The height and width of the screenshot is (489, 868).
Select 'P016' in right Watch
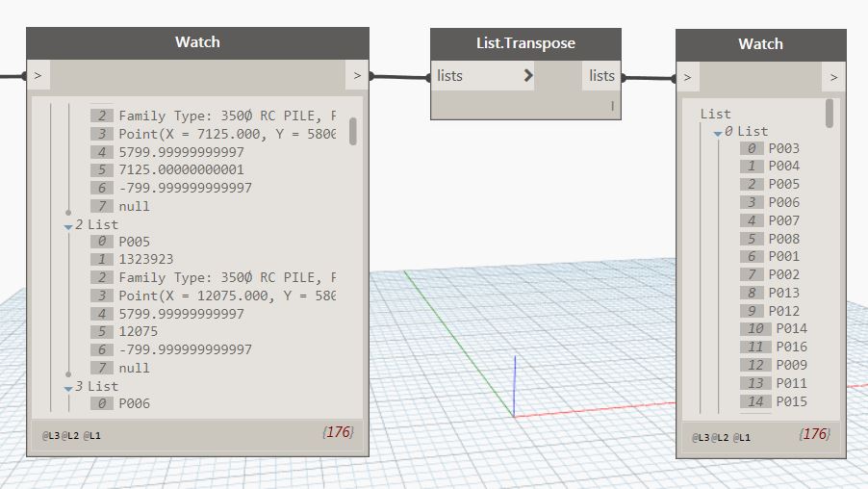(792, 347)
